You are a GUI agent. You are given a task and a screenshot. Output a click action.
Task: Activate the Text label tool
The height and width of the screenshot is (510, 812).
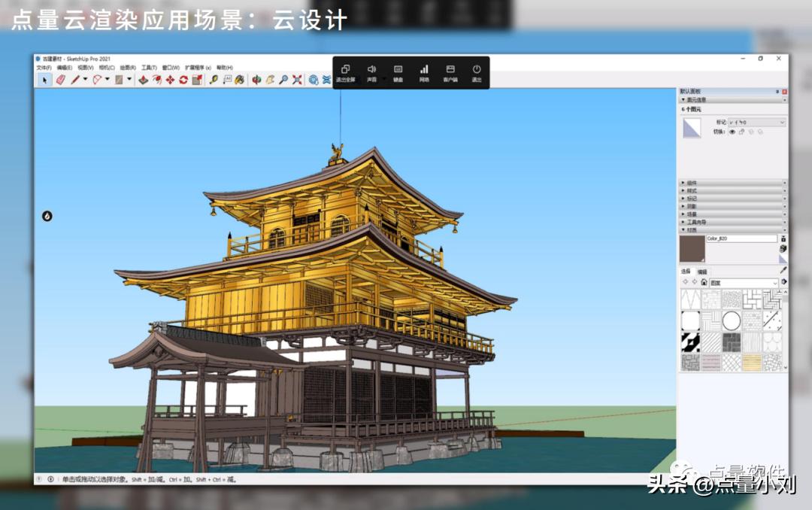227,80
